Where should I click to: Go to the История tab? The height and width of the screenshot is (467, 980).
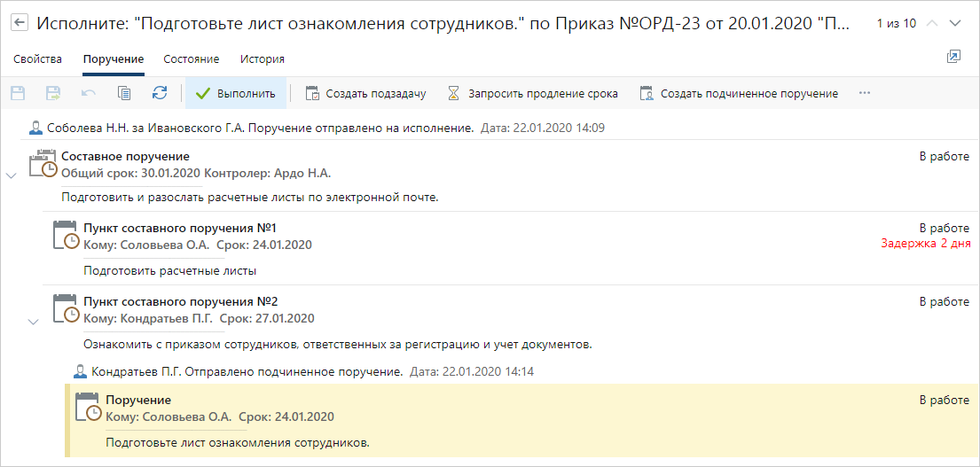tap(263, 59)
